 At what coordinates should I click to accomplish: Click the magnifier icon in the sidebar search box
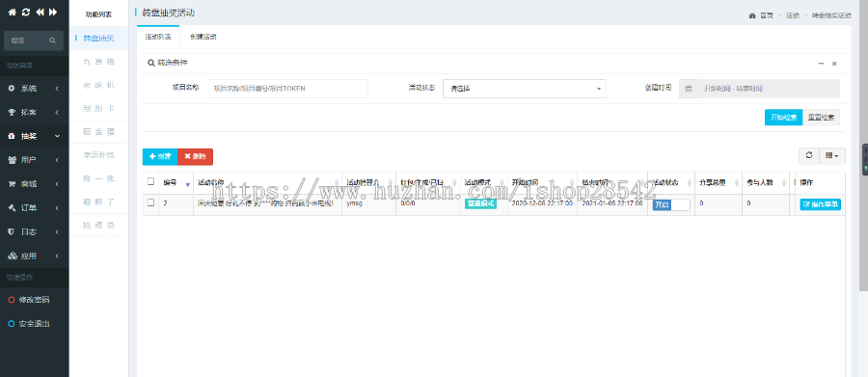(53, 40)
